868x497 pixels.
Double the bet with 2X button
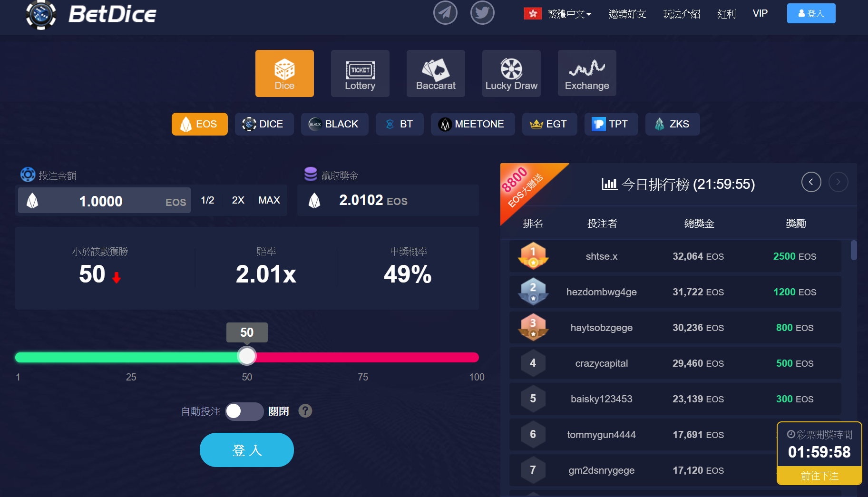point(238,200)
